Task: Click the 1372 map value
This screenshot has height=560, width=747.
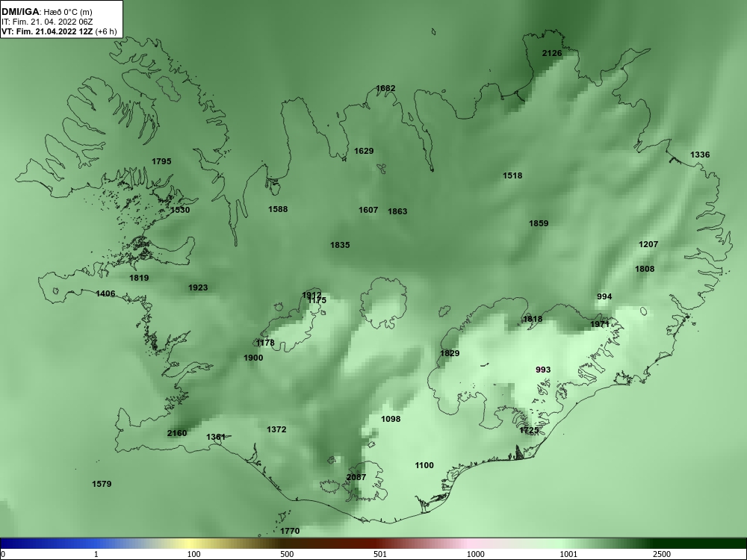Action: pyautogui.click(x=276, y=429)
